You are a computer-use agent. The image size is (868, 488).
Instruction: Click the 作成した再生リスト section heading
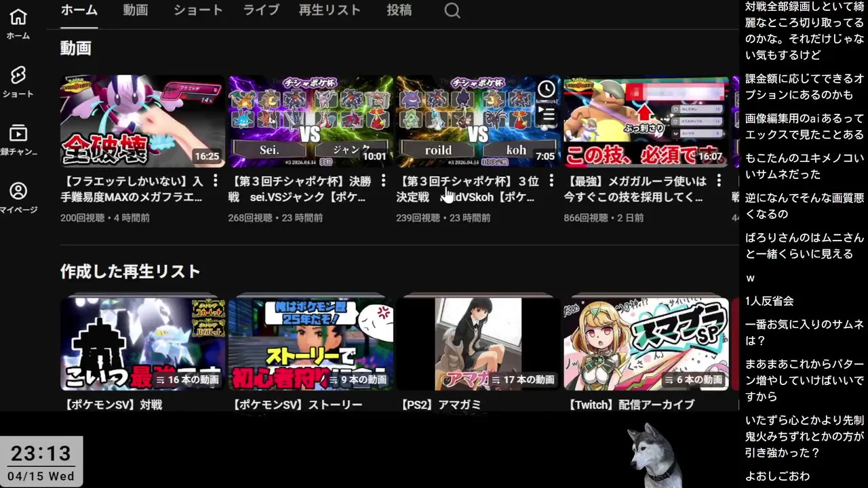130,272
